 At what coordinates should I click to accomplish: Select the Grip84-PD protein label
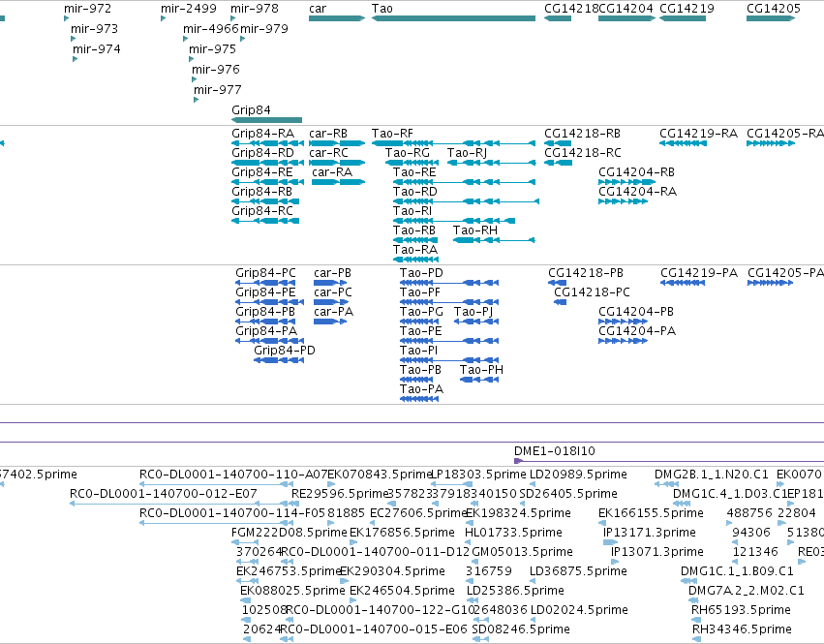[285, 351]
